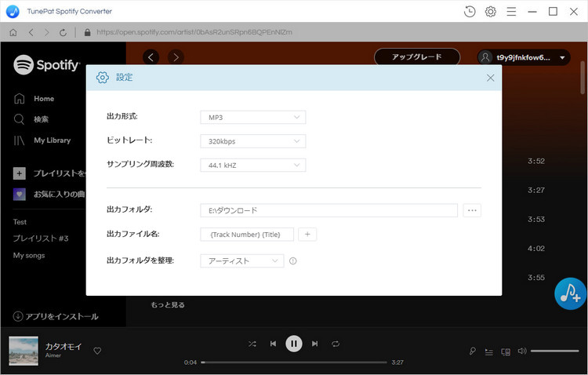Skip to next track
The width and height of the screenshot is (588, 375).
coord(315,344)
